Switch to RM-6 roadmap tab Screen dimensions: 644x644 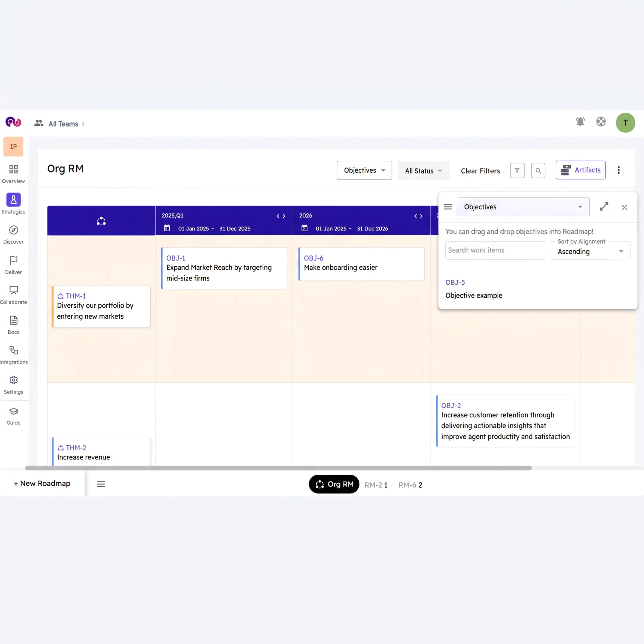[x=410, y=485]
